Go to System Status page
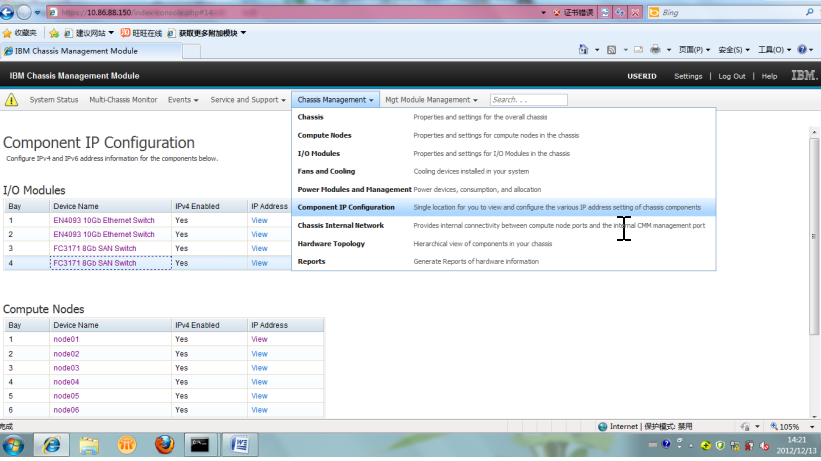 point(53,100)
